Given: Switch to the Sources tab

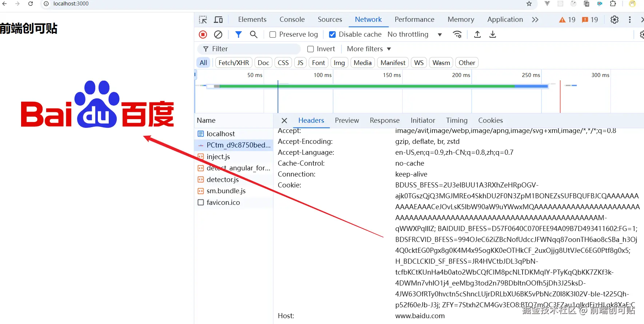Looking at the screenshot, I should tap(330, 20).
